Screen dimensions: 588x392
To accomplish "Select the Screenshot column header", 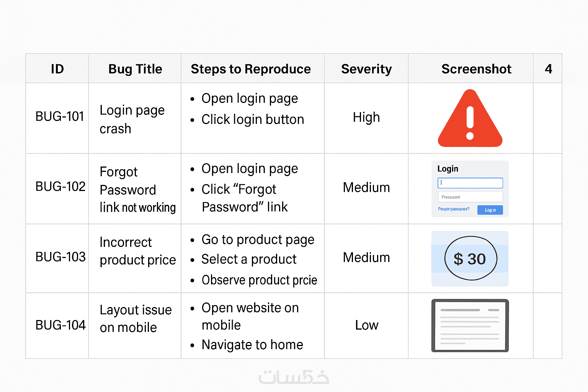I will pos(476,69).
